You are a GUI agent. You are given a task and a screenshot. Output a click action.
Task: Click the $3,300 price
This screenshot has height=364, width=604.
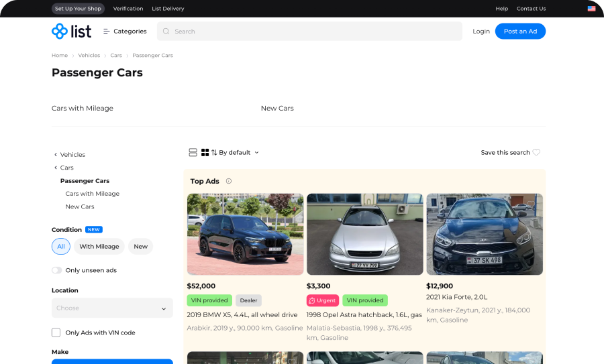coord(319,286)
